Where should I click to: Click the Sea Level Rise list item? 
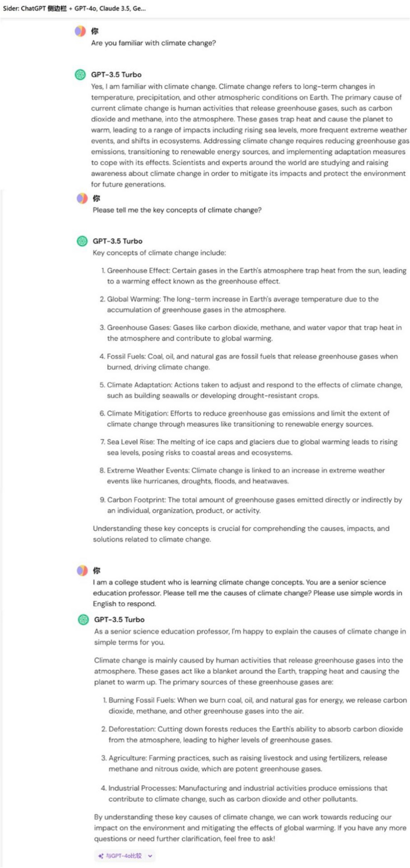point(249,447)
